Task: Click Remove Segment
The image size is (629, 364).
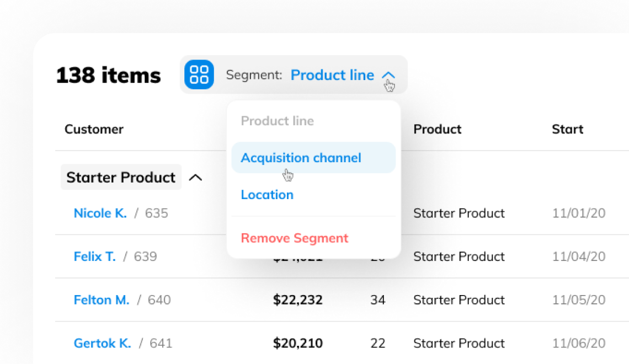Action: click(x=294, y=238)
